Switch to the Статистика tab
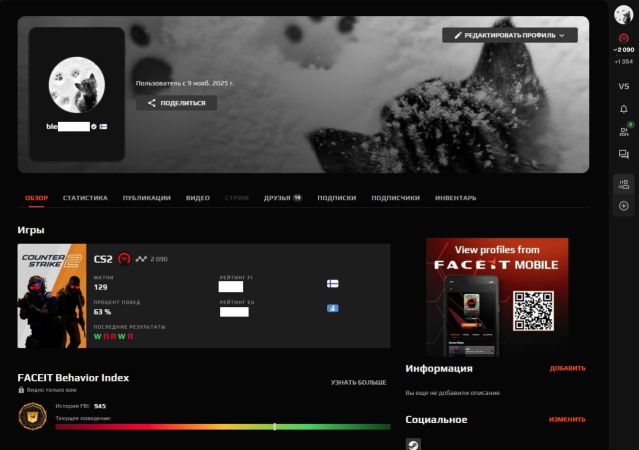Image resolution: width=639 pixels, height=450 pixels. click(85, 198)
